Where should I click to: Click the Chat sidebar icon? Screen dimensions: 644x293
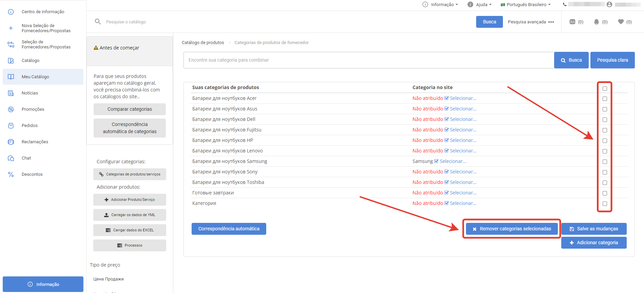(11, 158)
